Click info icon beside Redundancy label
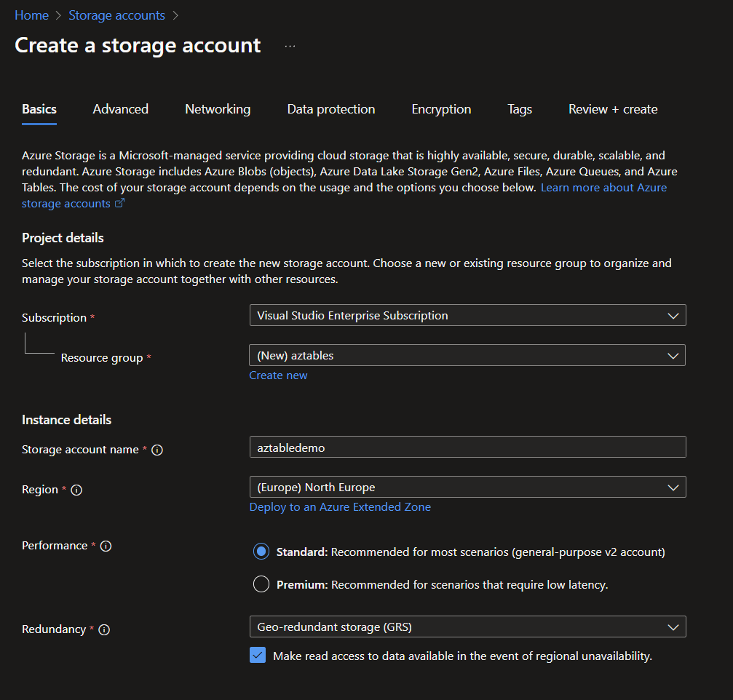 [x=104, y=629]
